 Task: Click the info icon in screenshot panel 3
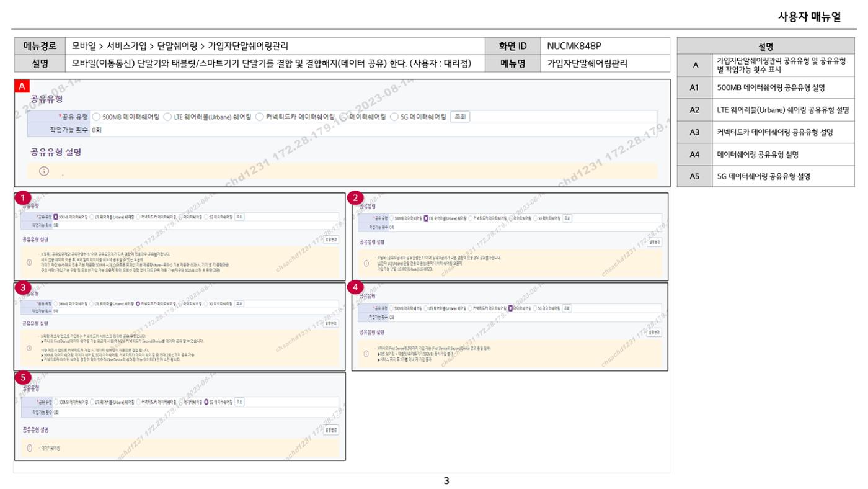(x=29, y=349)
